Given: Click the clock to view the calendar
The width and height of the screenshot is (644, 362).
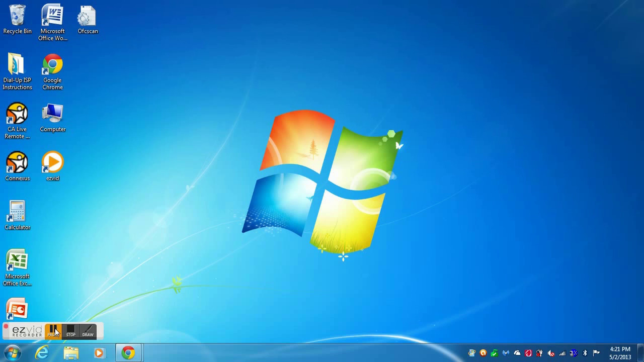Looking at the screenshot, I should pos(620,352).
